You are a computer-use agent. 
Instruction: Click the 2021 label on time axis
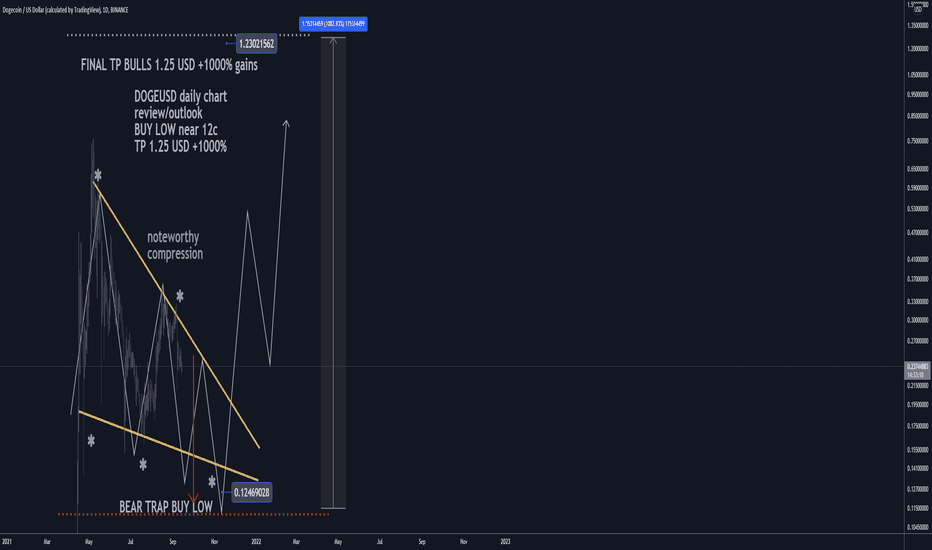pos(7,542)
